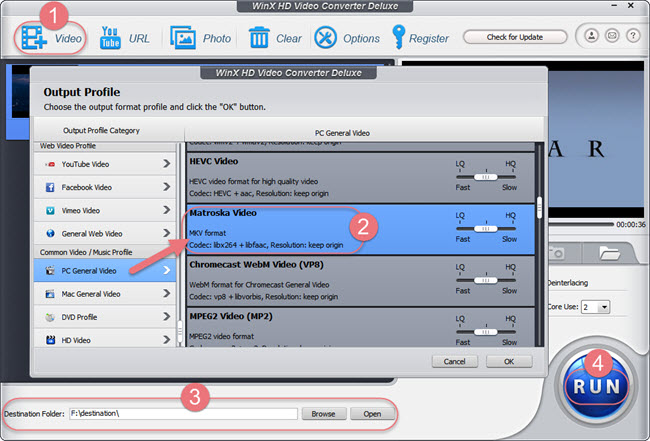Image resolution: width=650 pixels, height=441 pixels.
Task: Expand PC General Video arrow
Action: pyautogui.click(x=167, y=270)
